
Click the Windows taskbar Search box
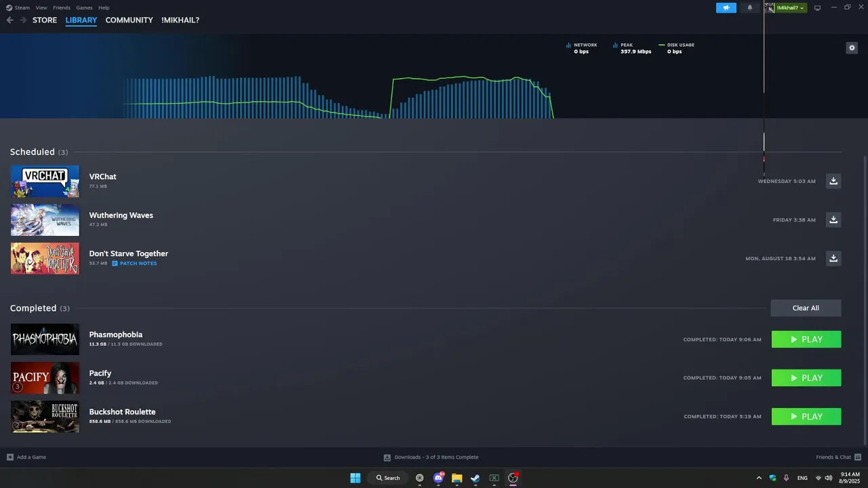(x=389, y=478)
